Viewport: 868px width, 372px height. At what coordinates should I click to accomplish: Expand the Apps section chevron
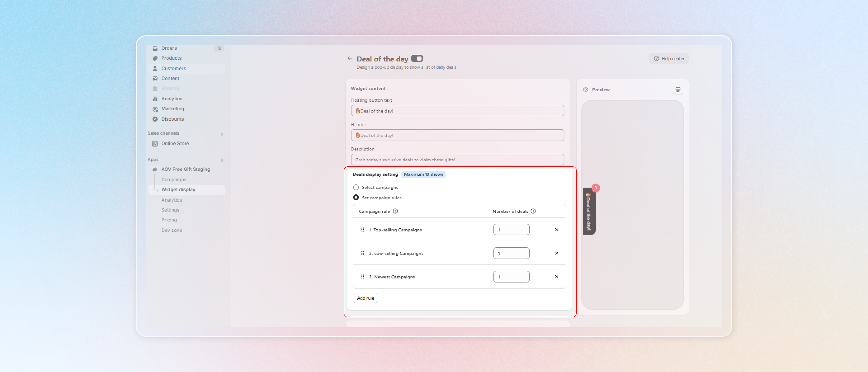[x=222, y=160]
